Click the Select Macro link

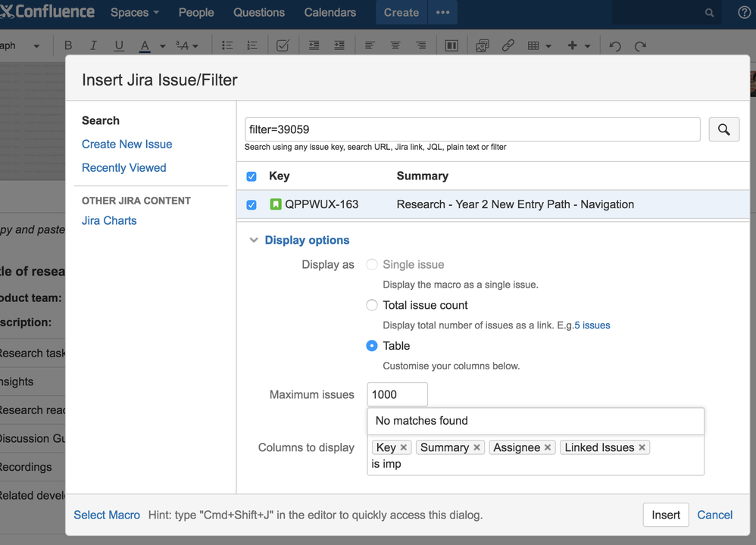point(107,515)
